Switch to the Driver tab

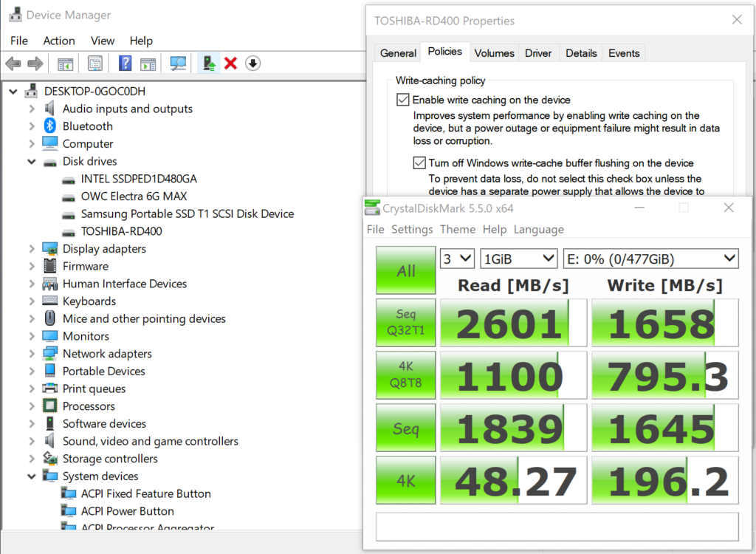click(x=538, y=53)
